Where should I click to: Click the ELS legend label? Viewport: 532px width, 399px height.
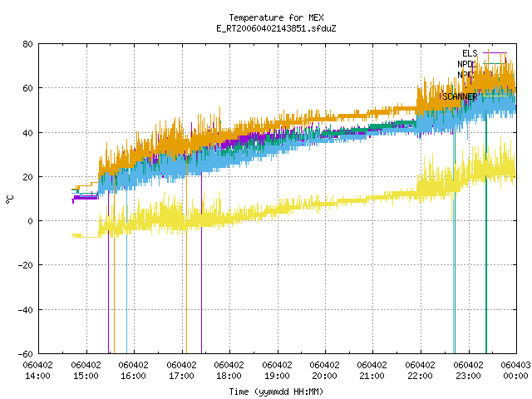click(x=470, y=53)
